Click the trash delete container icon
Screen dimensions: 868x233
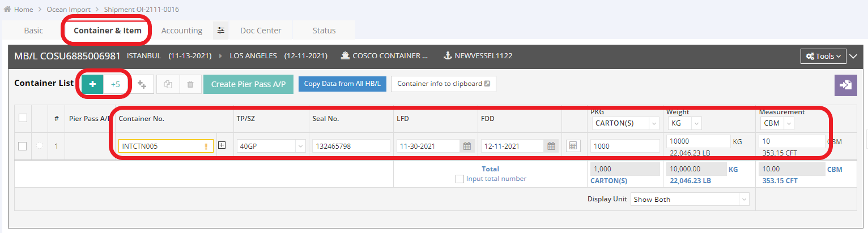pos(190,84)
